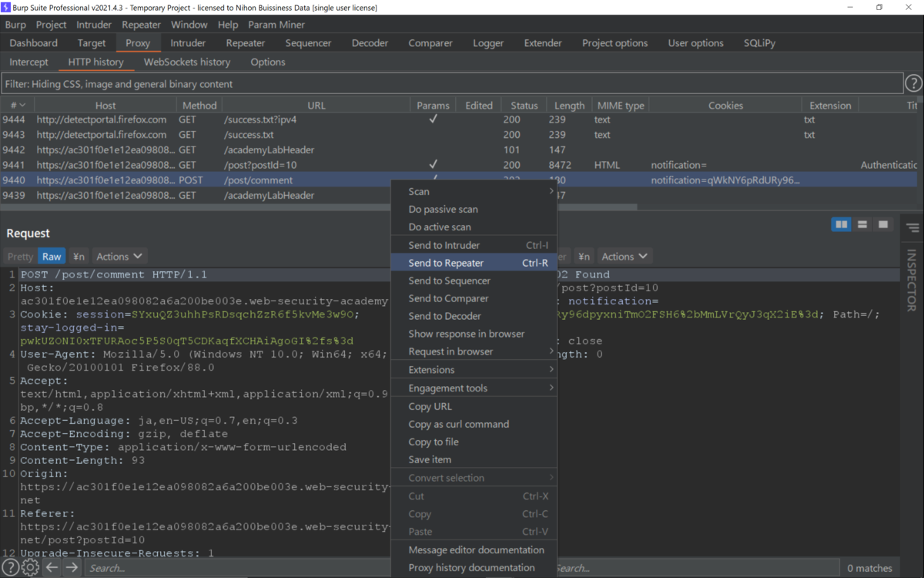Viewport: 924px width, 578px height.
Task: Select history row 9444 success.txt?ipv4
Action: coord(459,119)
